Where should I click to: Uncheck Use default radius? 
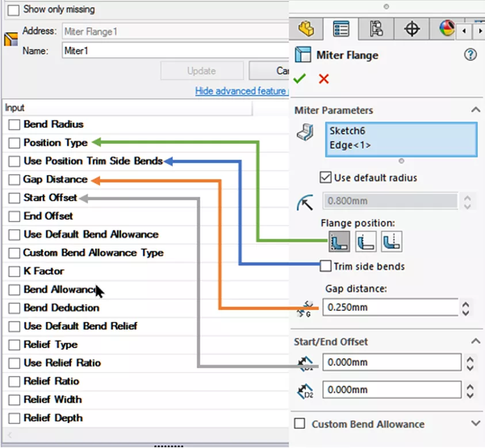click(x=326, y=177)
